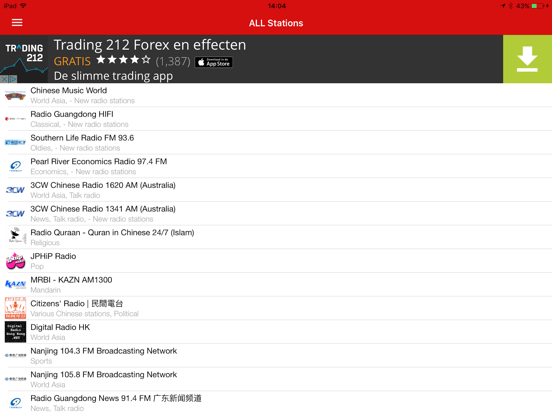
Task: Select 3CW Chinese Radio 1341 AM (Australia)
Action: click(276, 213)
